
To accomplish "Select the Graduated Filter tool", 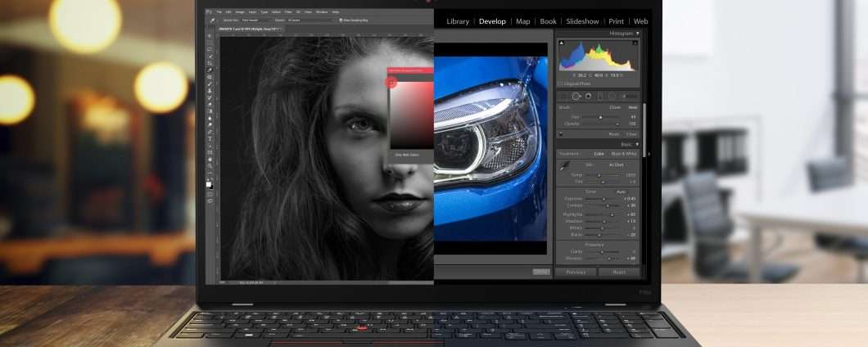I will coord(599,97).
